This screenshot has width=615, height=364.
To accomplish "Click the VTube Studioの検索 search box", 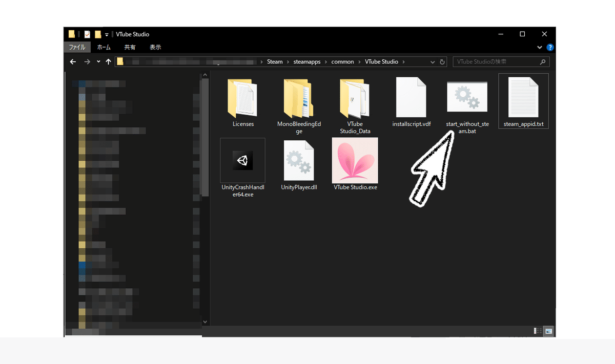I will pos(501,62).
